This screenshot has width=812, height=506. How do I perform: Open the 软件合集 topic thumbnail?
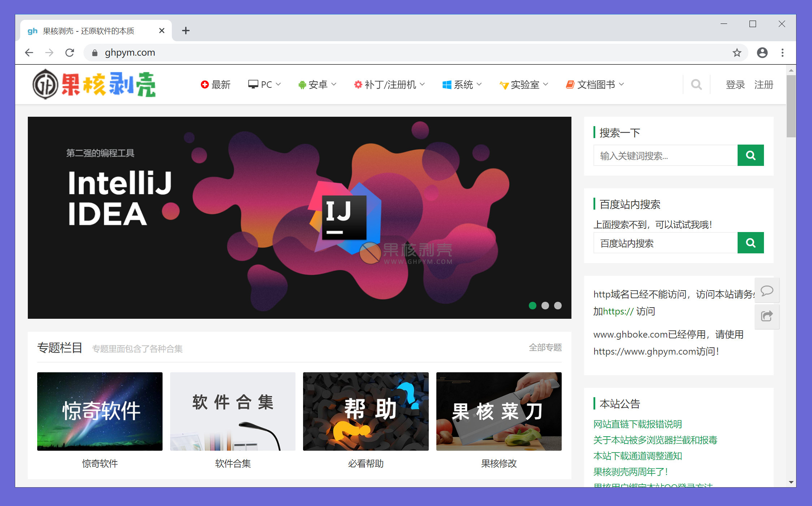(x=233, y=411)
